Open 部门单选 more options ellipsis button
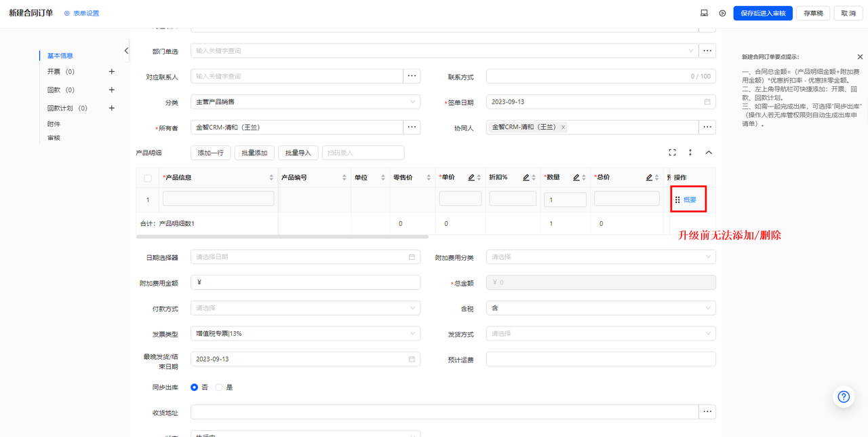Screen dimensions: 868x437 [707, 51]
